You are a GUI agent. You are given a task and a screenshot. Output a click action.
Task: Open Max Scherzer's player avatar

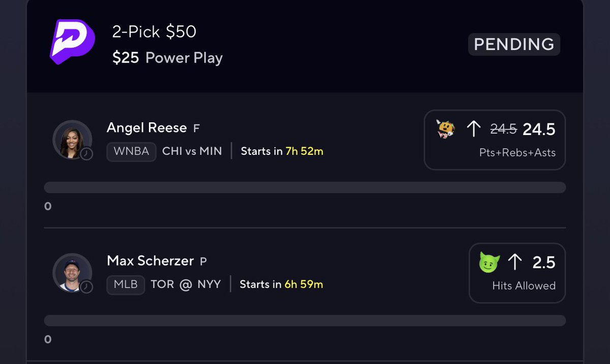[72, 273]
